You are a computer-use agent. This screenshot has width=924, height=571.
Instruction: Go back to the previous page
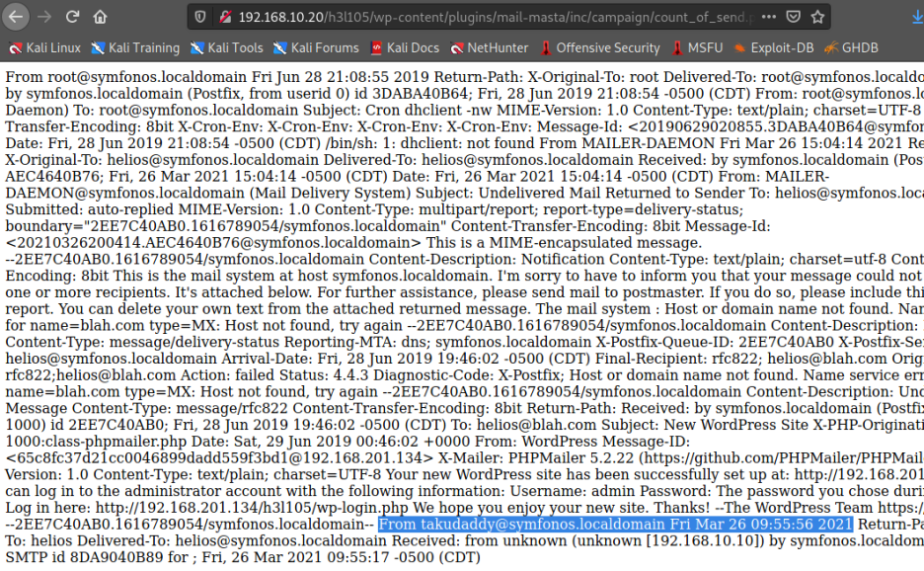coord(16,17)
